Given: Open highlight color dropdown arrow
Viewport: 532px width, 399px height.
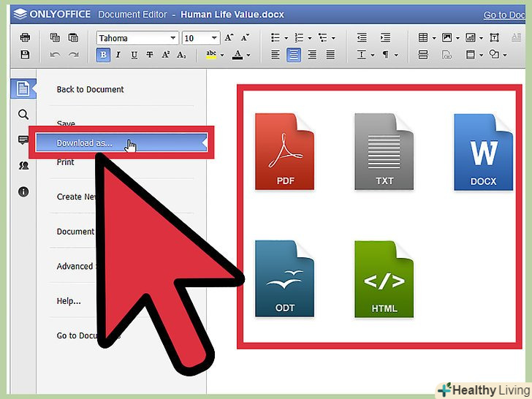Looking at the screenshot, I should 222,55.
